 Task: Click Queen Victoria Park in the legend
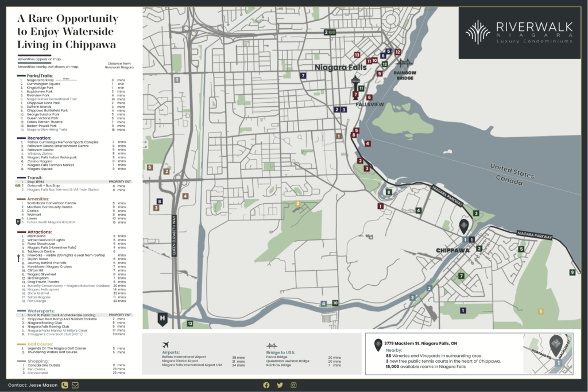42,118
